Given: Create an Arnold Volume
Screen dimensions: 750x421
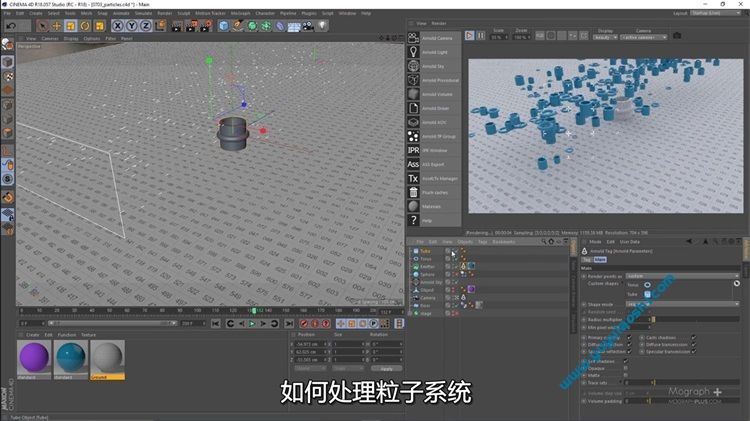Looking at the screenshot, I should click(x=434, y=94).
